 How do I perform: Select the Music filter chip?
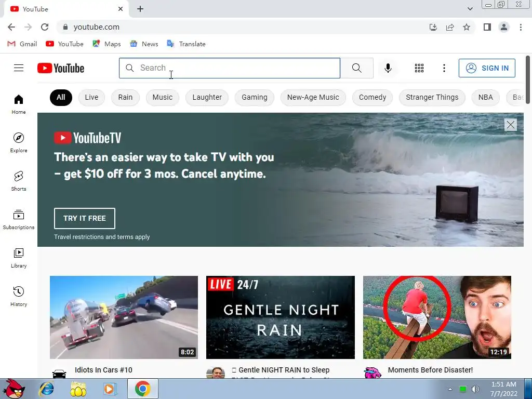point(163,97)
